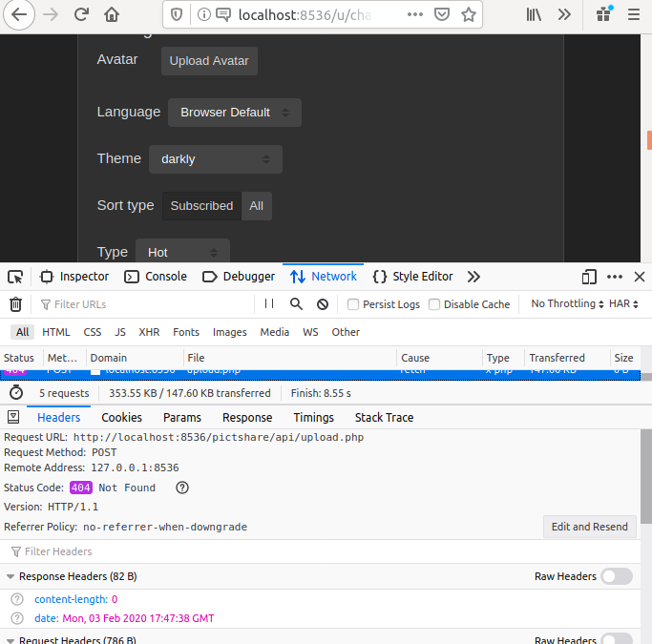Select All sort type

257,206
